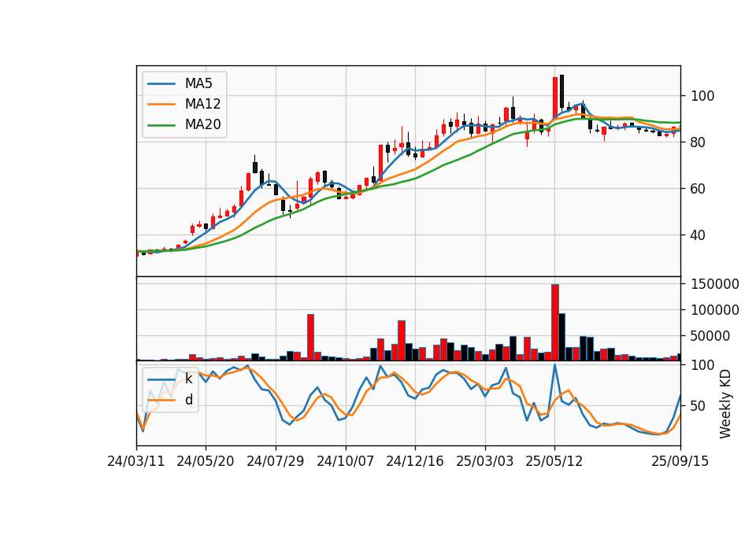Viewport: 756px width, 543px height.
Task: Click the Weekly KD axis label
Action: 725,404
